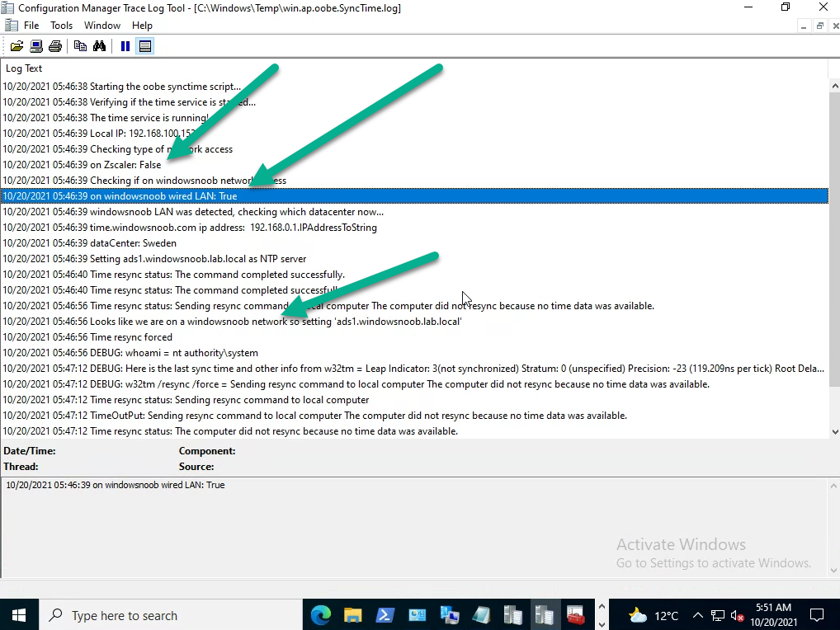Viewport: 840px width, 630px height.
Task: Select the 'The time service is running' log row
Action: (x=415, y=118)
